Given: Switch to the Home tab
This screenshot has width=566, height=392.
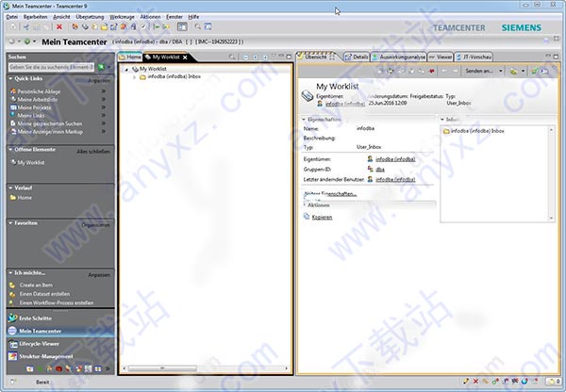Looking at the screenshot, I should click(x=130, y=57).
